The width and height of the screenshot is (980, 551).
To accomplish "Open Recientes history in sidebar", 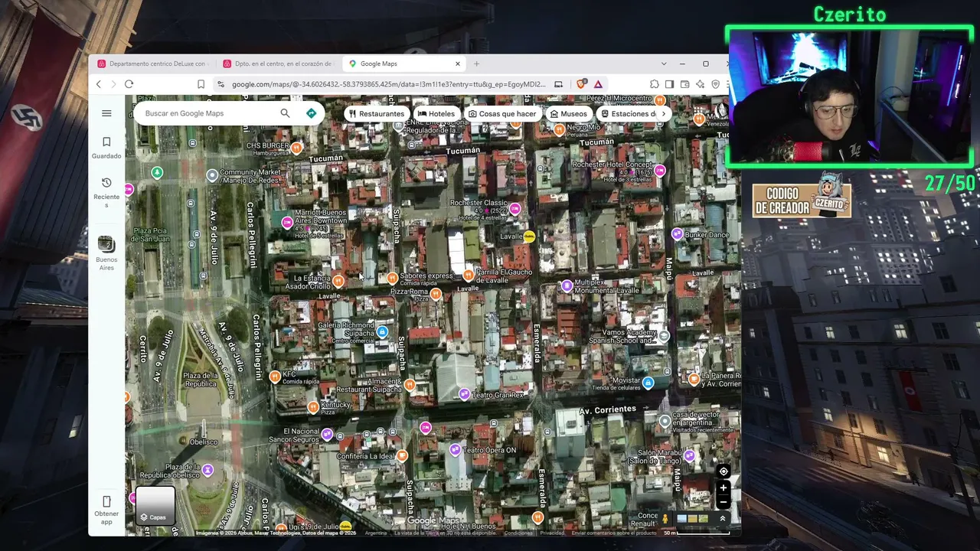I will (106, 191).
